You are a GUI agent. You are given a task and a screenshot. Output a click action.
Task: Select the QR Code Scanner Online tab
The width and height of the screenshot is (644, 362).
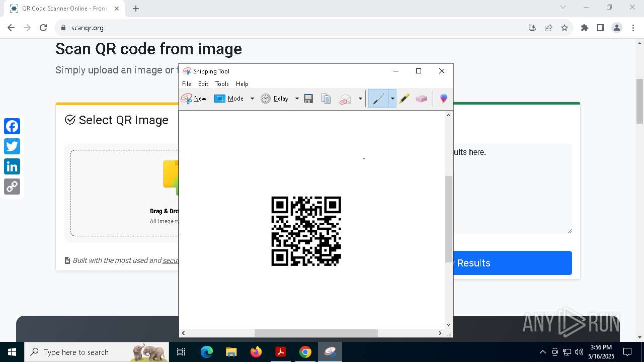click(x=64, y=9)
